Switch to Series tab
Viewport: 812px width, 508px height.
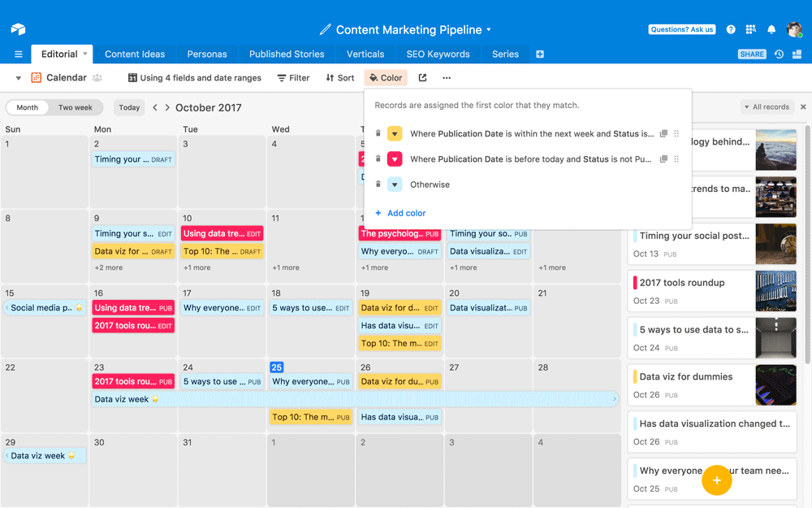tap(505, 54)
